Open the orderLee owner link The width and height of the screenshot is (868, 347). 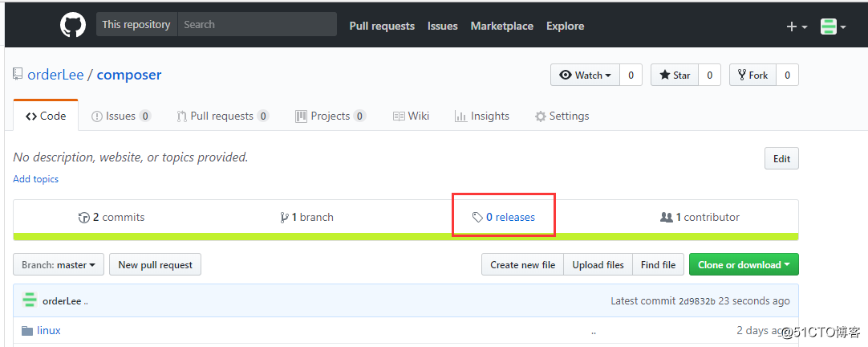(x=55, y=75)
